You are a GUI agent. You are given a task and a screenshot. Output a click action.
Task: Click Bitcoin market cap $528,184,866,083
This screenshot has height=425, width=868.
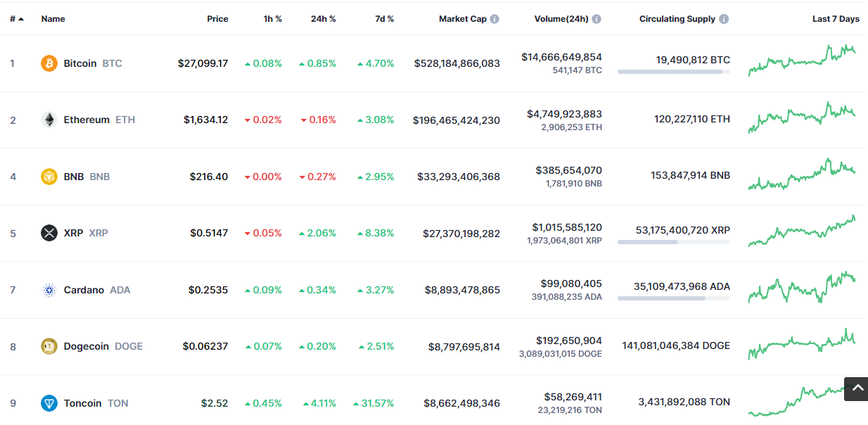(457, 63)
